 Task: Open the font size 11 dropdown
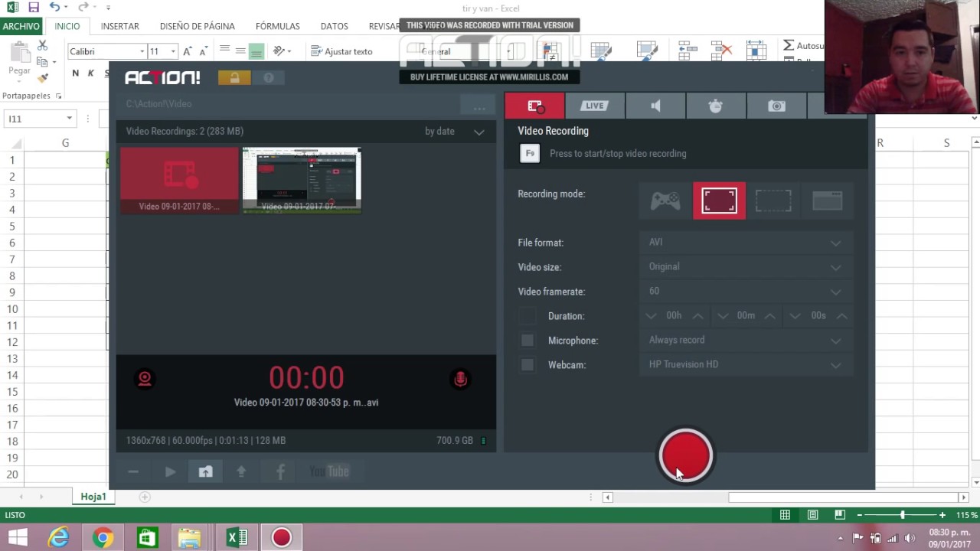[172, 52]
